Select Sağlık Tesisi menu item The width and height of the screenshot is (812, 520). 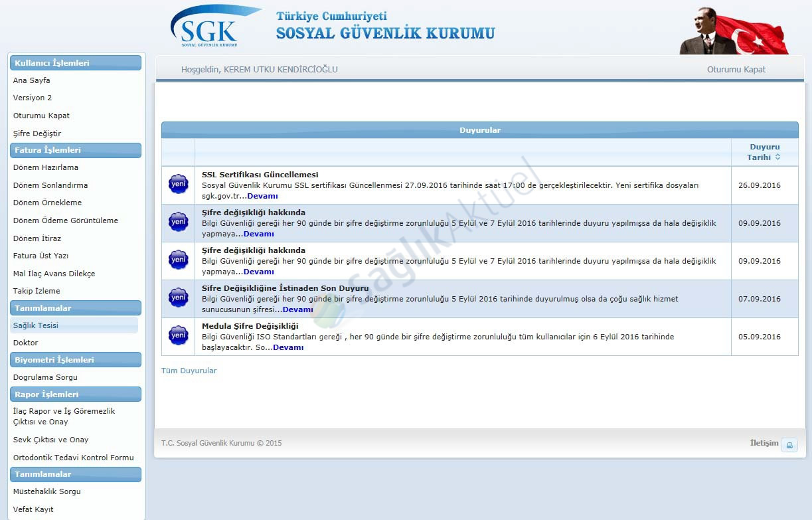pos(36,325)
